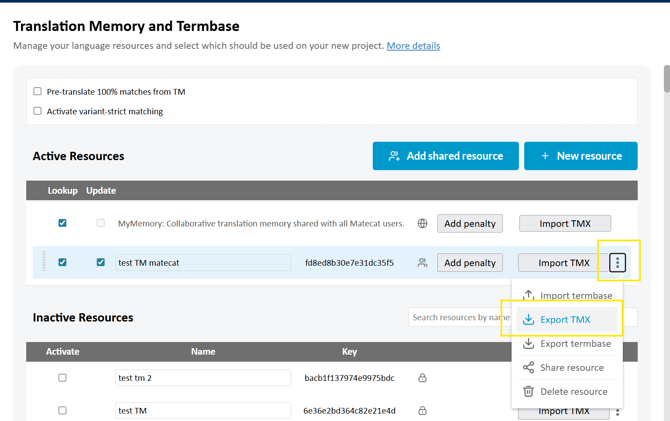
Task: Open the three-dot menu for test TM matecat
Action: click(617, 263)
